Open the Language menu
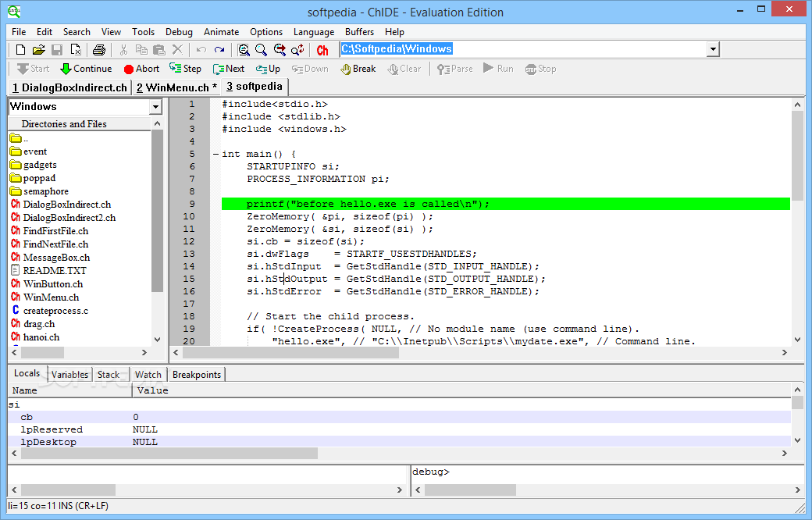 pyautogui.click(x=314, y=31)
